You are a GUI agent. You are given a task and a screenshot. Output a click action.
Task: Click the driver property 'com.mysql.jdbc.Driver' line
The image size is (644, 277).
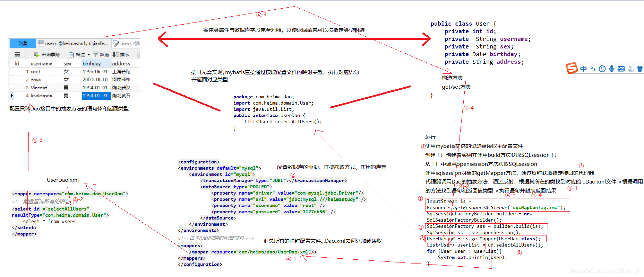tap(287, 193)
